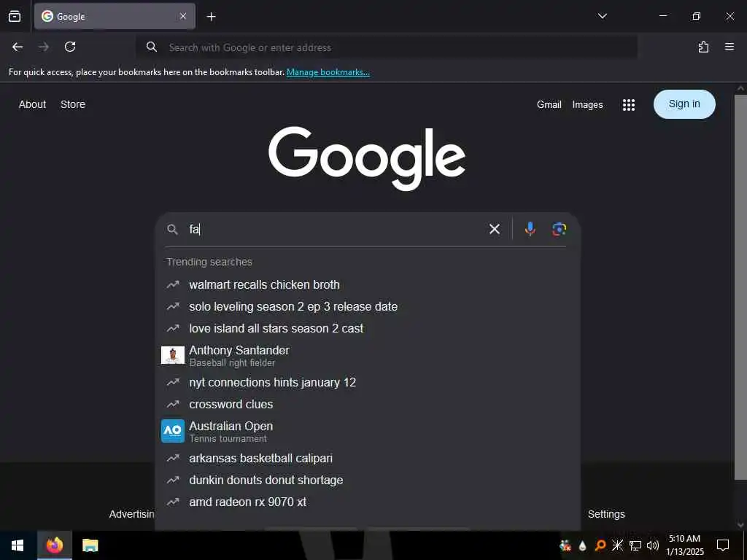Viewport: 747px width, 560px height.
Task: Start voice search with microphone icon
Action: pyautogui.click(x=530, y=229)
